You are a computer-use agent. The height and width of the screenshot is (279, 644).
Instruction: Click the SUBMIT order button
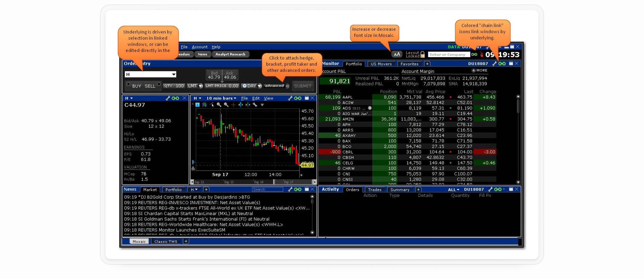coord(303,86)
